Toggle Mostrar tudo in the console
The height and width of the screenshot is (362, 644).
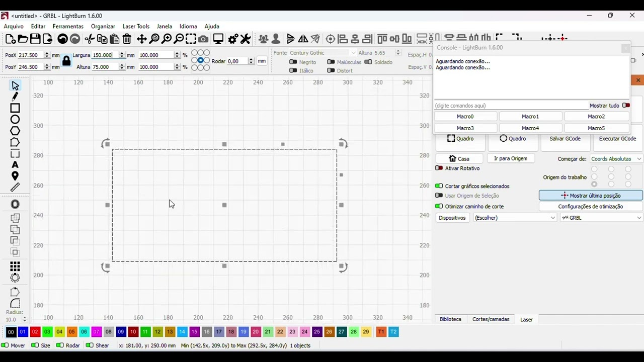pos(626,106)
